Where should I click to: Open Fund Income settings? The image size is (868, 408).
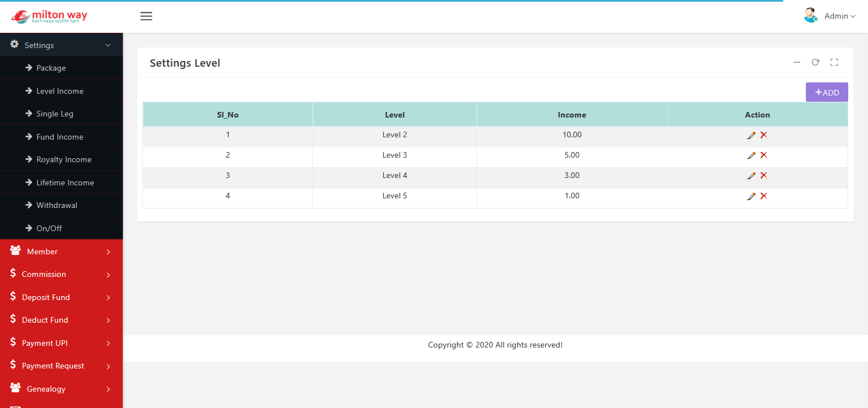pos(61,137)
